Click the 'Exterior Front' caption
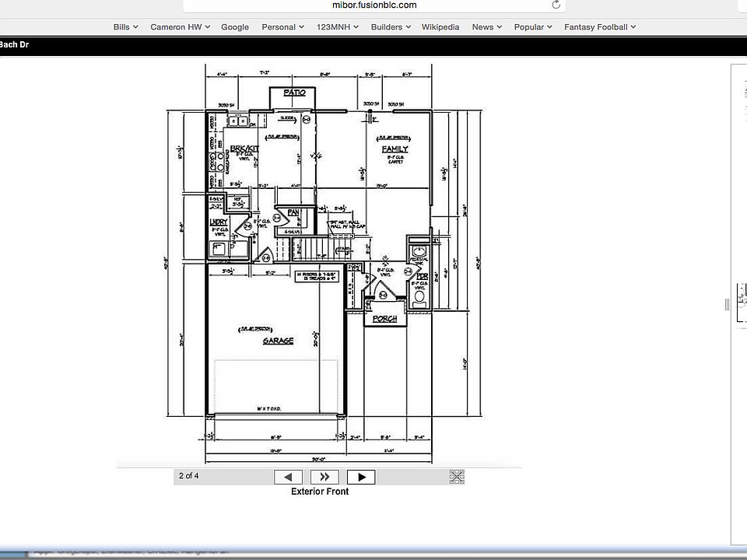 pos(320,492)
